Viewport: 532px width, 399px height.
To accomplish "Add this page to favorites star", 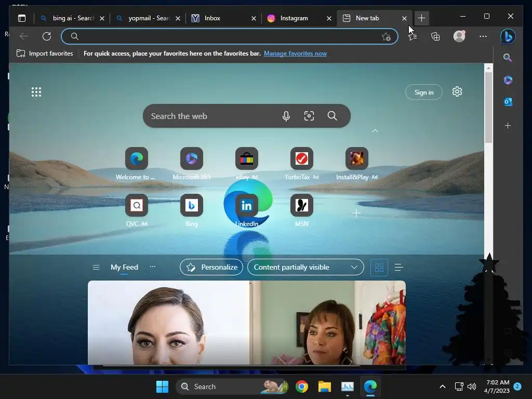I will pyautogui.click(x=386, y=37).
